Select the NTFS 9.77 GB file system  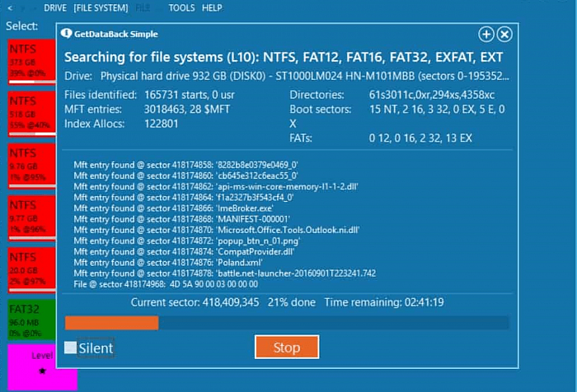coord(31,217)
